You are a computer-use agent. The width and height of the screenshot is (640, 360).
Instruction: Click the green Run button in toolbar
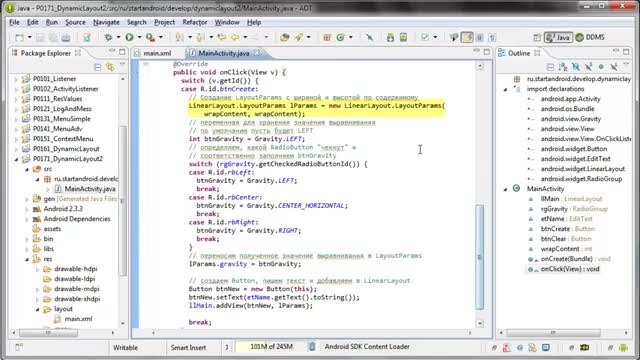[129, 38]
